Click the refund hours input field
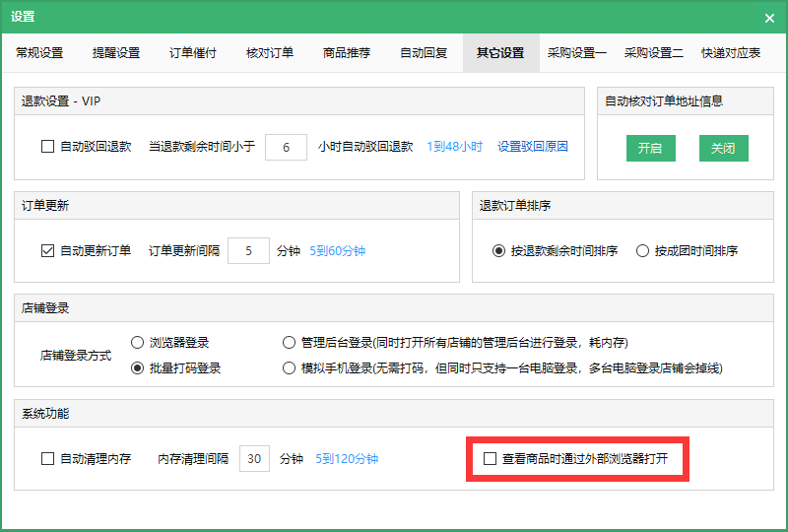The height and width of the screenshot is (532, 788). point(286,147)
